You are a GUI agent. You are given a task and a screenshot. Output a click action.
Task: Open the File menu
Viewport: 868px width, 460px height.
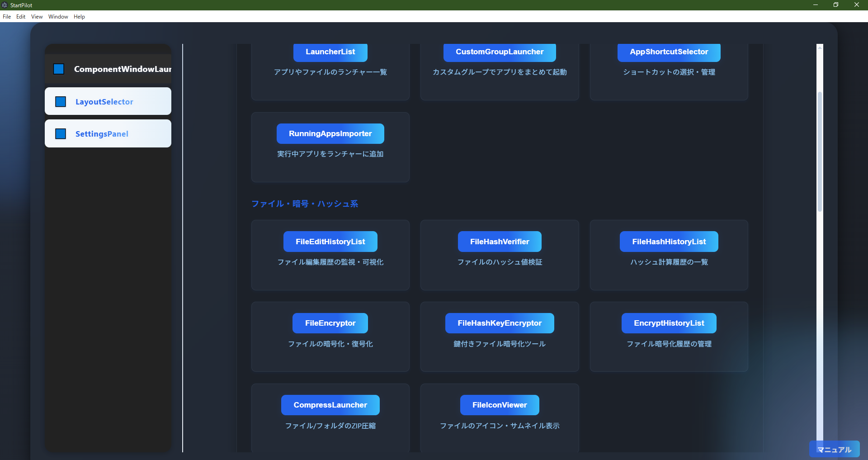(x=7, y=17)
